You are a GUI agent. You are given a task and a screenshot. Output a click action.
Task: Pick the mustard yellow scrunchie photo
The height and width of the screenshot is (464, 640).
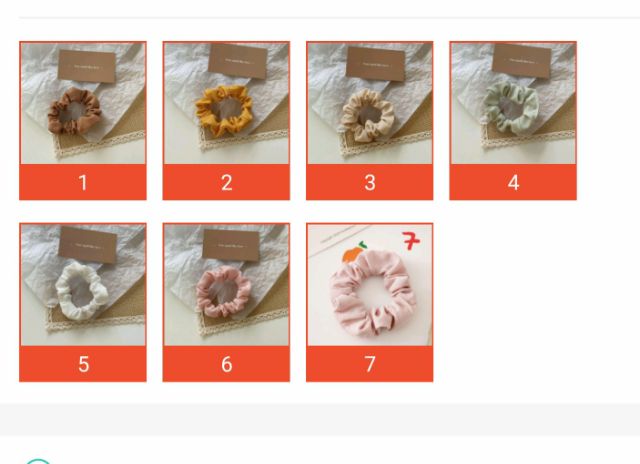226,103
